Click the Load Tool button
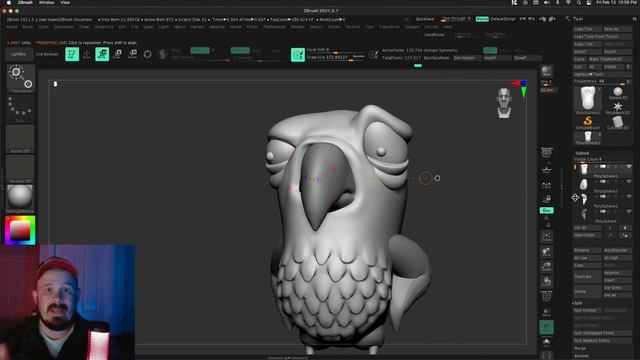This screenshot has width=640, height=360. click(587, 29)
